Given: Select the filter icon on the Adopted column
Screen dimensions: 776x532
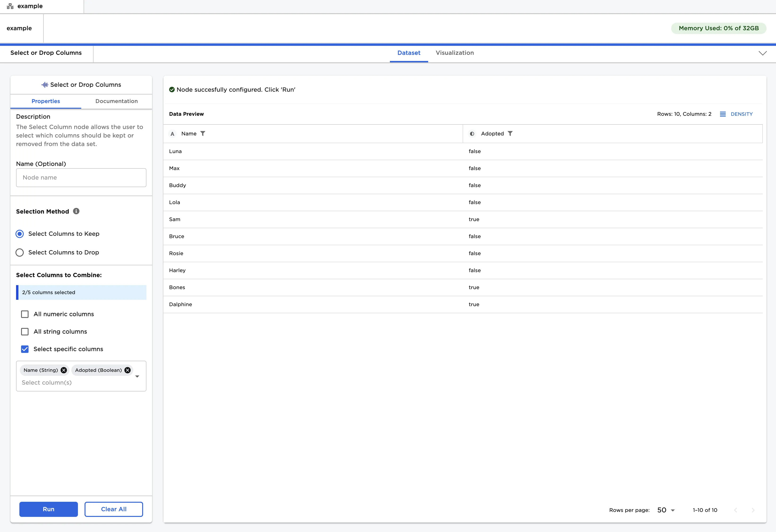Looking at the screenshot, I should coord(511,133).
